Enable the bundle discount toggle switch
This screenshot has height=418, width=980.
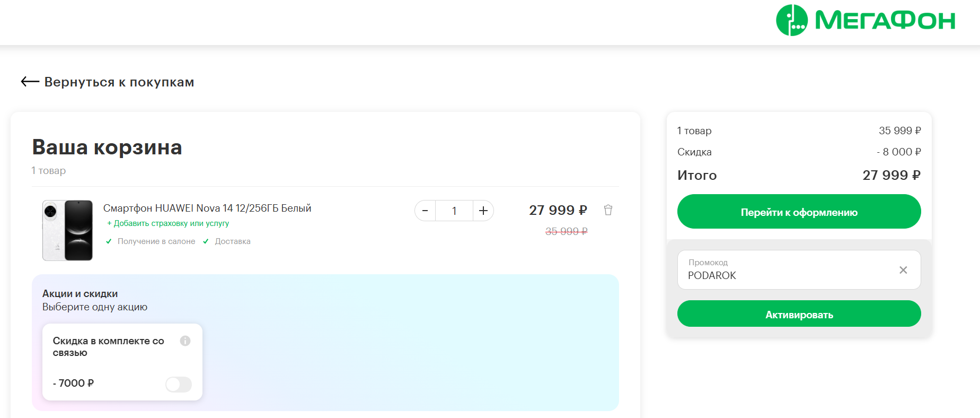(179, 384)
